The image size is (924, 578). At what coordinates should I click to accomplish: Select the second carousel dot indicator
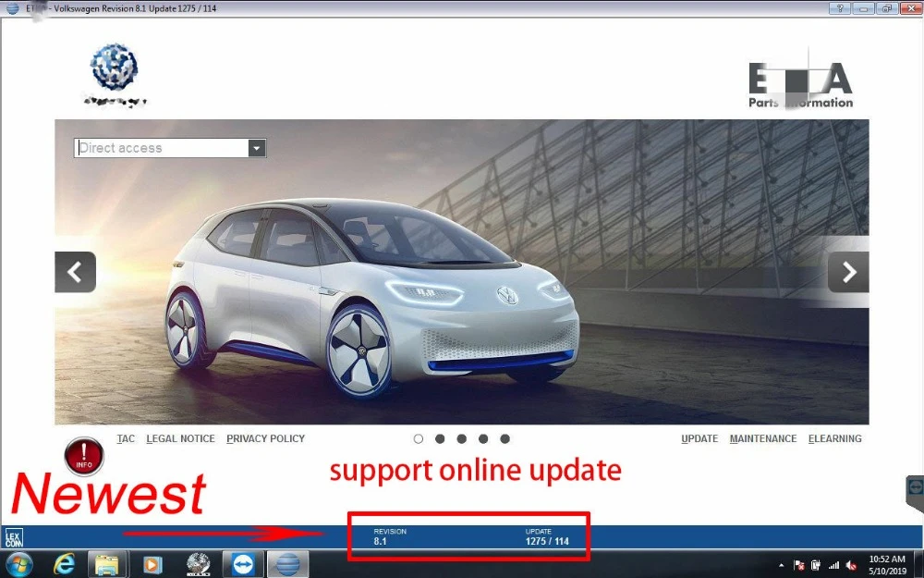[x=440, y=438]
